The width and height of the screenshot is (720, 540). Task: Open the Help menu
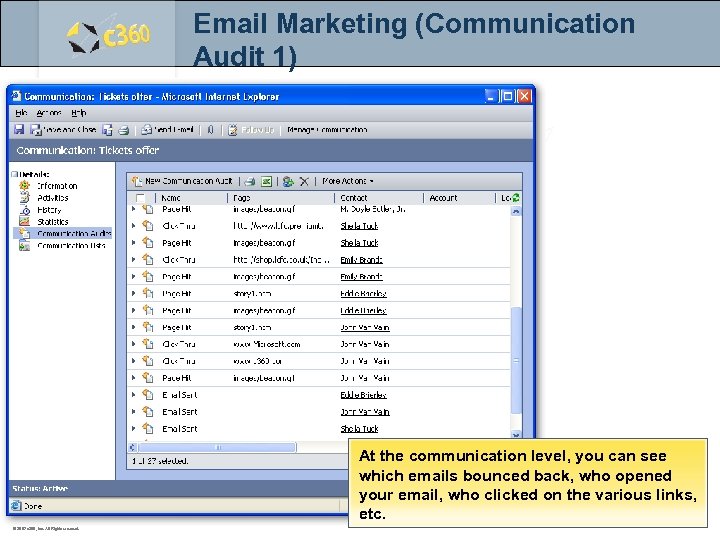tap(79, 112)
